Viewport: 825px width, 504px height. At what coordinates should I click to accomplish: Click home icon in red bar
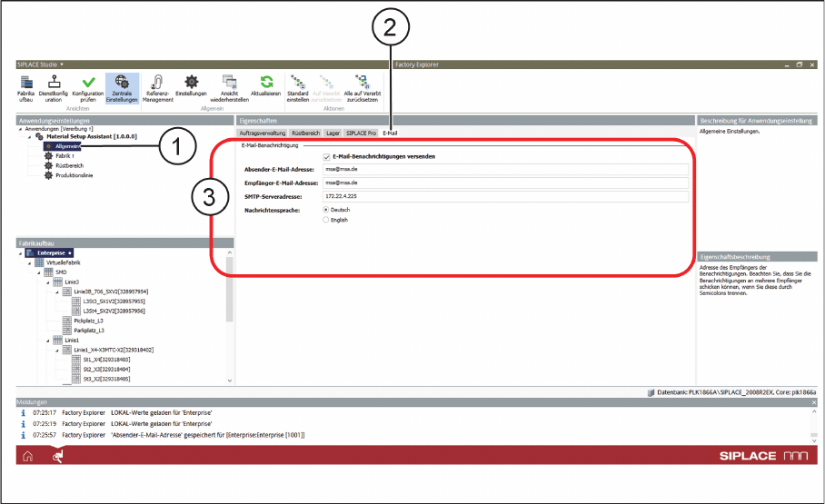(28, 456)
